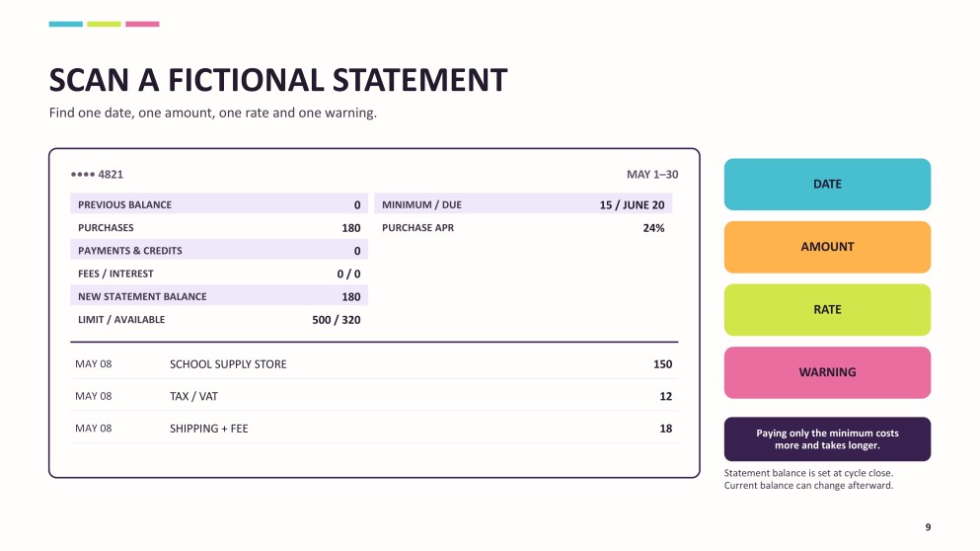Screen dimensions: 980x551
Task: Click the orange AMOUNT label box
Action: pyautogui.click(x=827, y=247)
